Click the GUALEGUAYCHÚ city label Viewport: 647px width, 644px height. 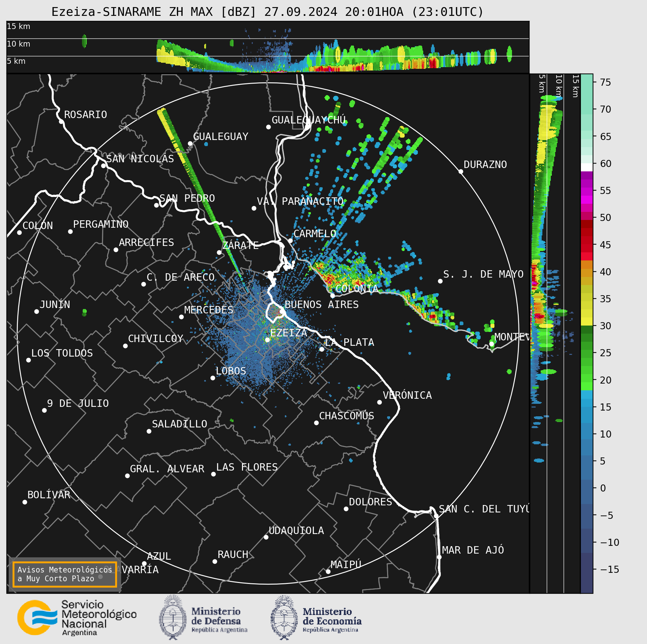coord(309,120)
